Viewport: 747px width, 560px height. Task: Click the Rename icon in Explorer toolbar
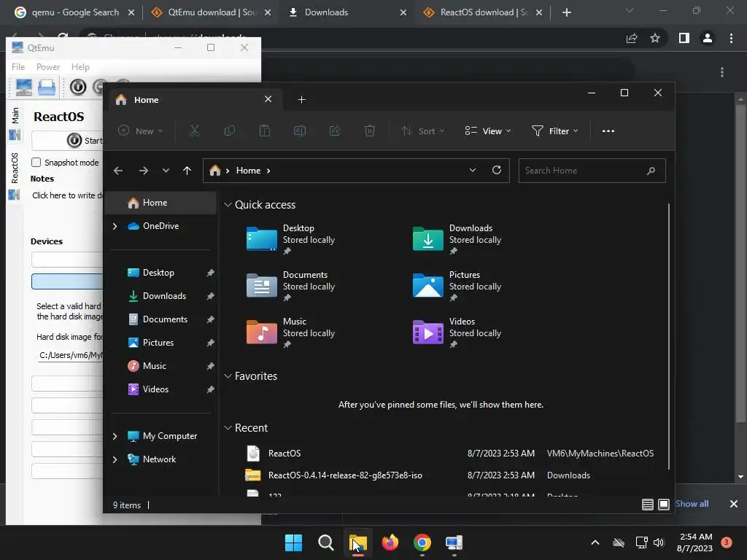coord(300,131)
